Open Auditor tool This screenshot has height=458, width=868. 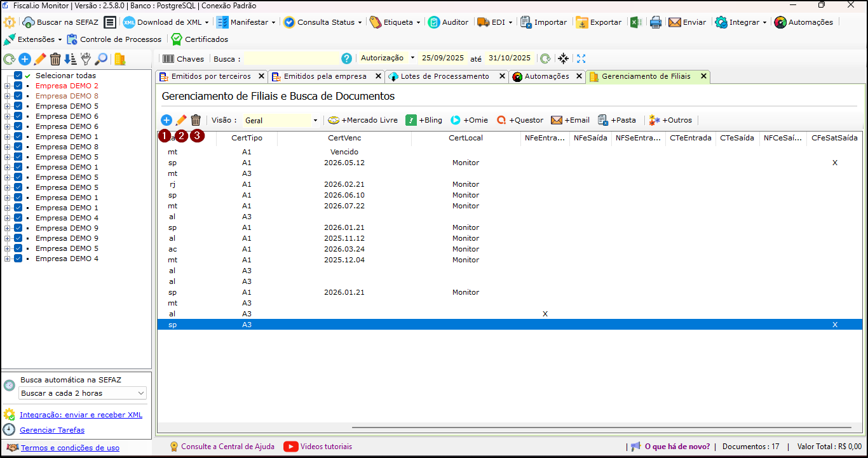[x=448, y=22]
